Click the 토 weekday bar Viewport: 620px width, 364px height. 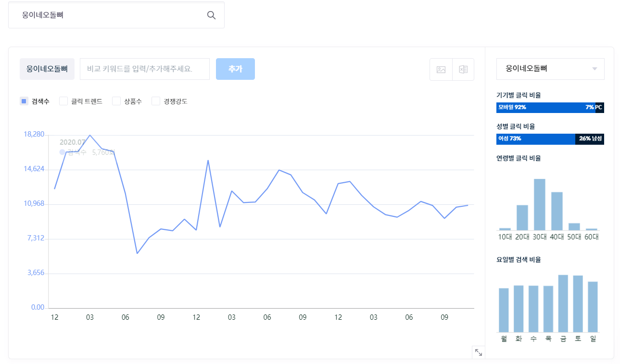578,304
